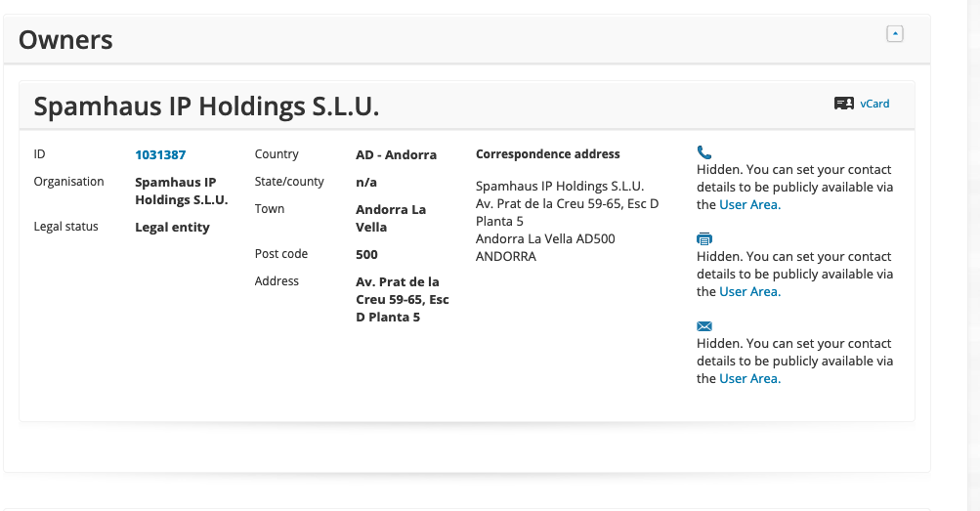Select the Correspondence address heading
The width and height of the screenshot is (980, 511).
pyautogui.click(x=547, y=154)
